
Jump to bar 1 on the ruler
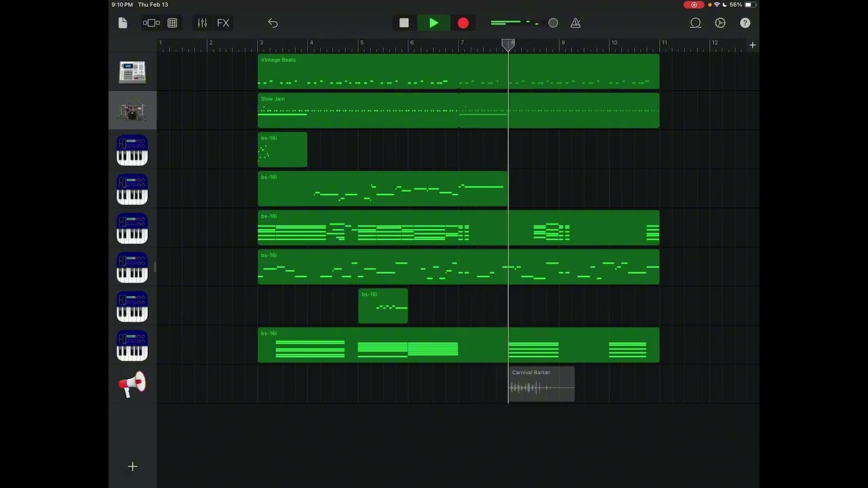click(161, 43)
